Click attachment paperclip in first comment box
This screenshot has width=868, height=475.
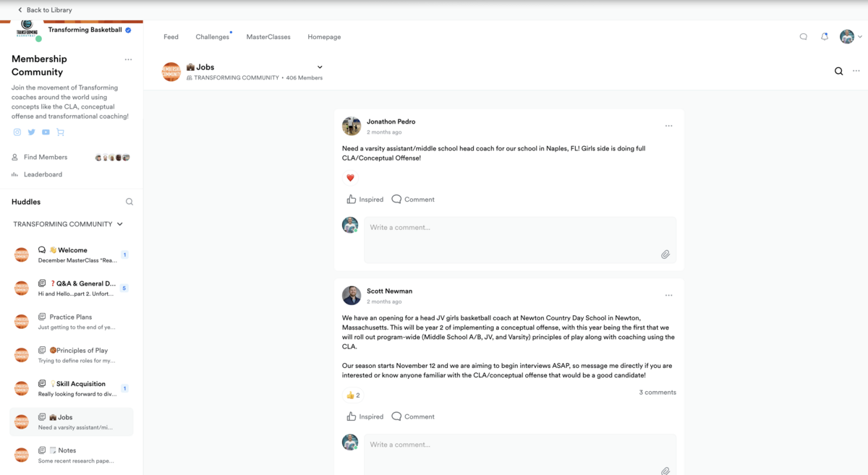[665, 254]
